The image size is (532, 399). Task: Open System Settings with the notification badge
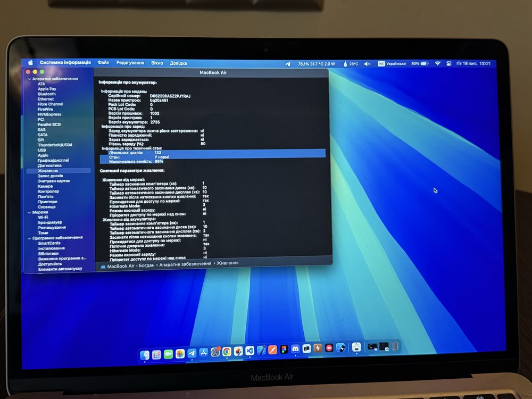coord(215,352)
